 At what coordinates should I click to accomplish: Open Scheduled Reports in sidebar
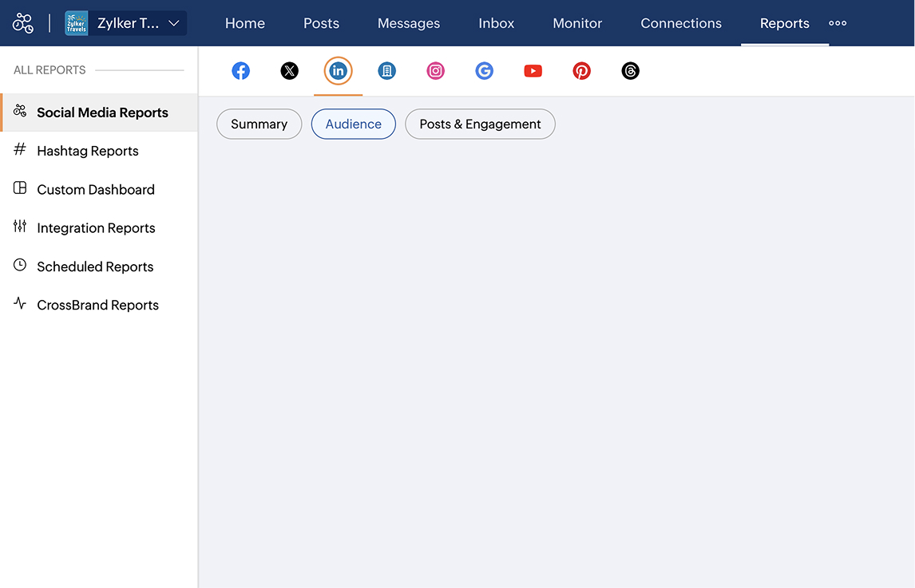(99, 266)
